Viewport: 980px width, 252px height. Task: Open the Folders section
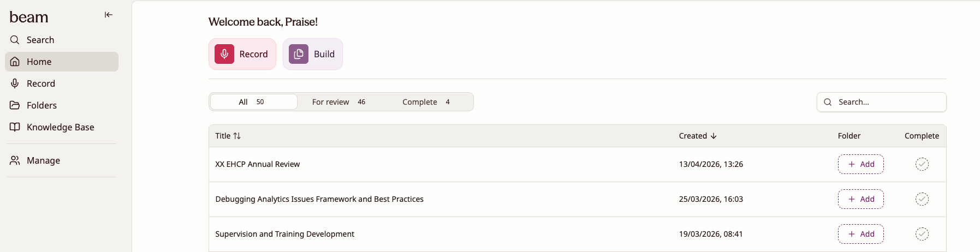[41, 105]
